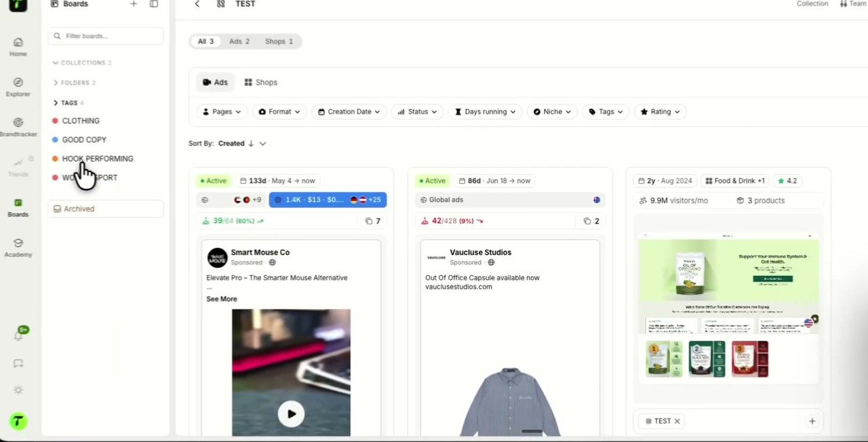Open the Creation Date filter dropdown
Viewport: 868px width, 442px height.
tap(349, 112)
